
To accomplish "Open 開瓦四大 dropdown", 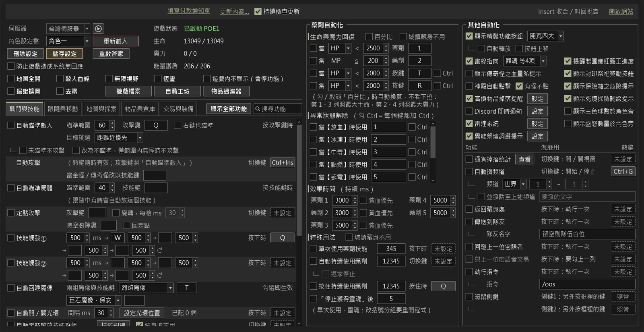I will [545, 36].
